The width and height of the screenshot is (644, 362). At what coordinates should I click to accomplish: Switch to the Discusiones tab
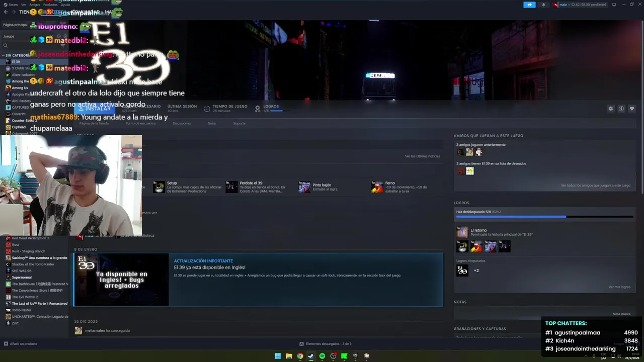click(x=182, y=123)
